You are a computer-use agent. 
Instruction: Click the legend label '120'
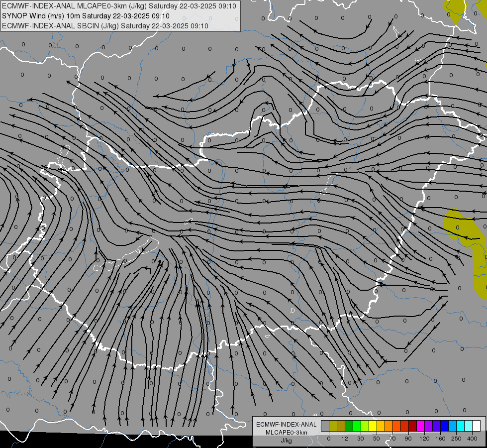[424, 439]
